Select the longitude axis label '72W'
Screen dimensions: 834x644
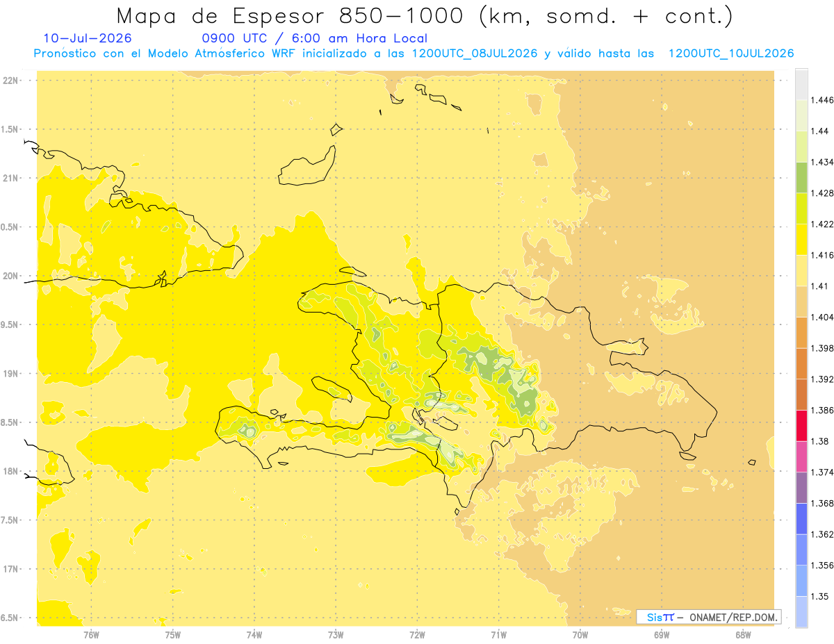tap(417, 635)
